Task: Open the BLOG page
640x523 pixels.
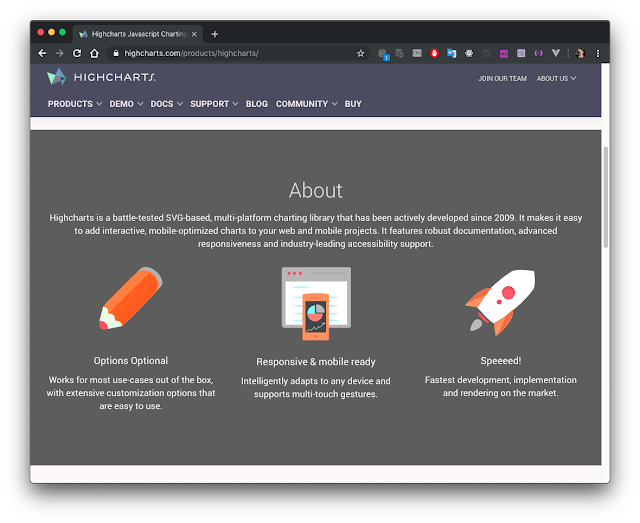Action: [257, 104]
